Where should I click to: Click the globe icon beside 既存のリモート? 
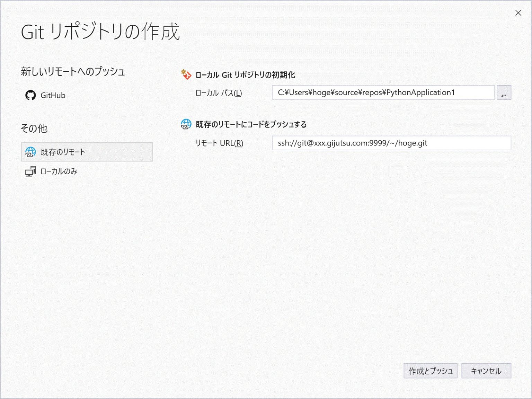[31, 152]
